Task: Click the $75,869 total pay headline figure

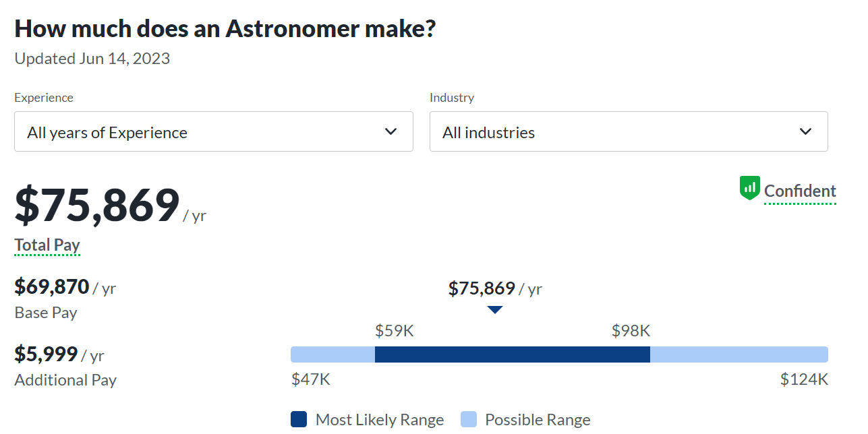Action: coord(97,206)
